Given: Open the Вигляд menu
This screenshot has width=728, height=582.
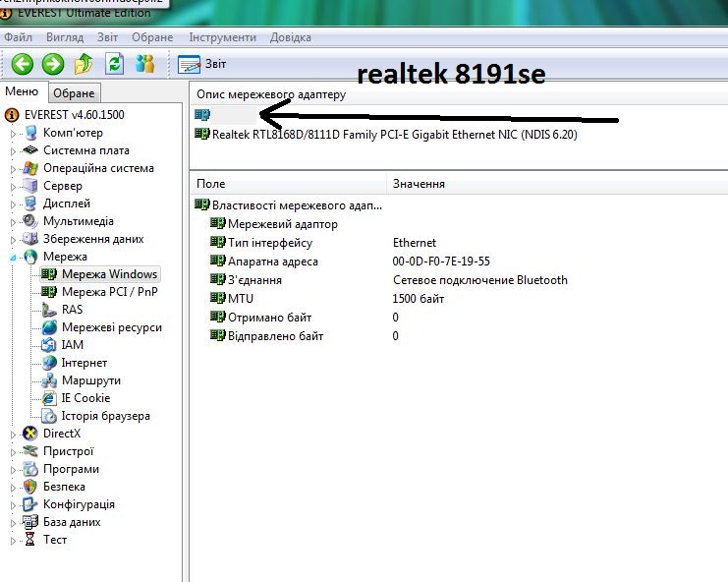Looking at the screenshot, I should click(x=65, y=37).
